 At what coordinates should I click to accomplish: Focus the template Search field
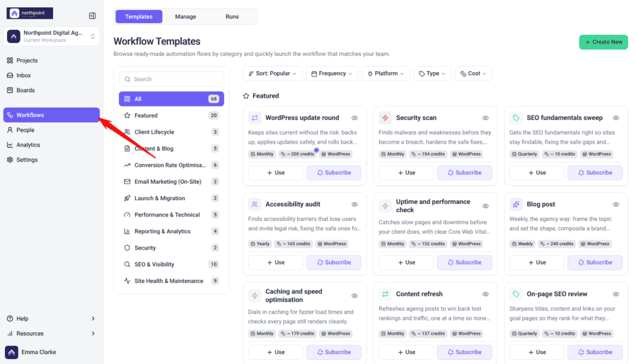(171, 79)
